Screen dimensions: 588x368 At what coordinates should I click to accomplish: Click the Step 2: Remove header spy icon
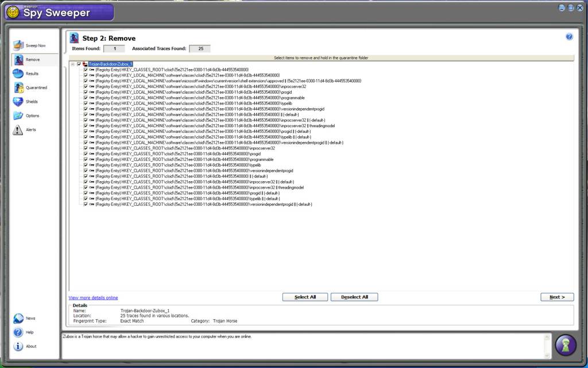[x=74, y=38]
